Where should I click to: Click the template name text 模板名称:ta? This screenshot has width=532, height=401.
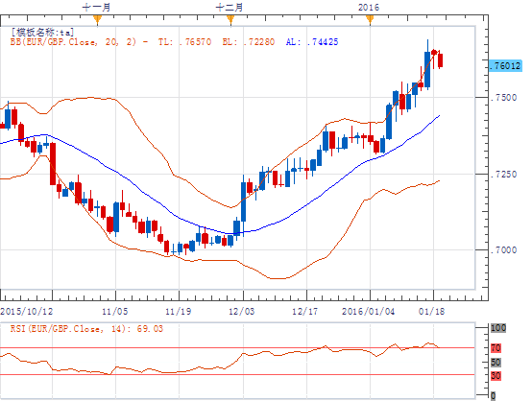click(42, 33)
